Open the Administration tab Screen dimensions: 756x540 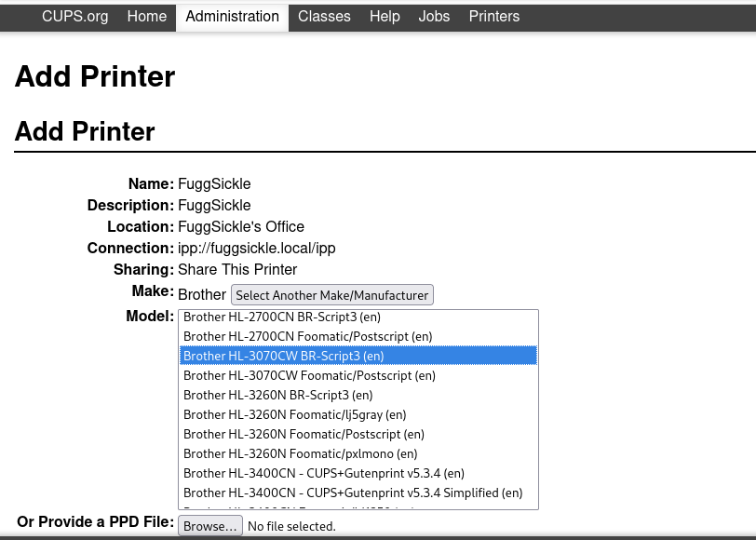point(232,17)
